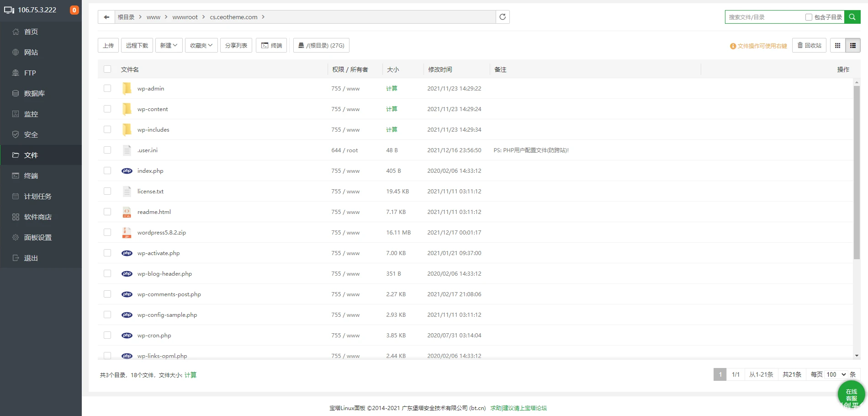
Task: Click the refresh icon next to the path bar
Action: pos(503,17)
